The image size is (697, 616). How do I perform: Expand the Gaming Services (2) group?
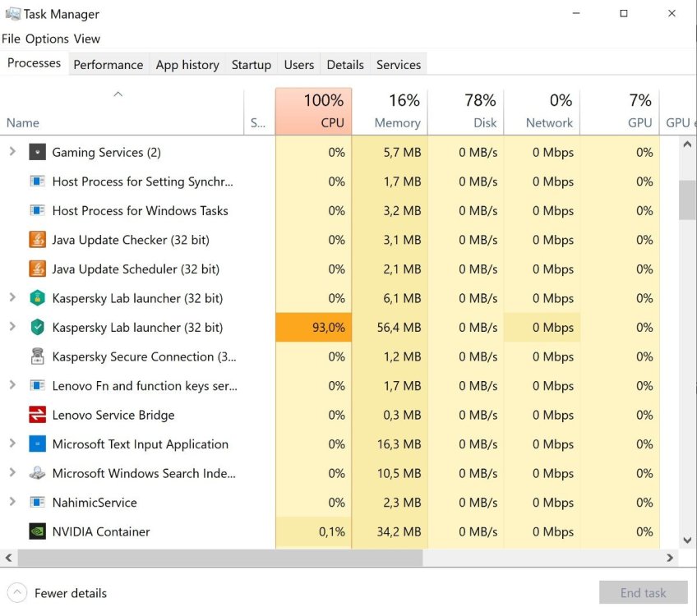(x=12, y=152)
